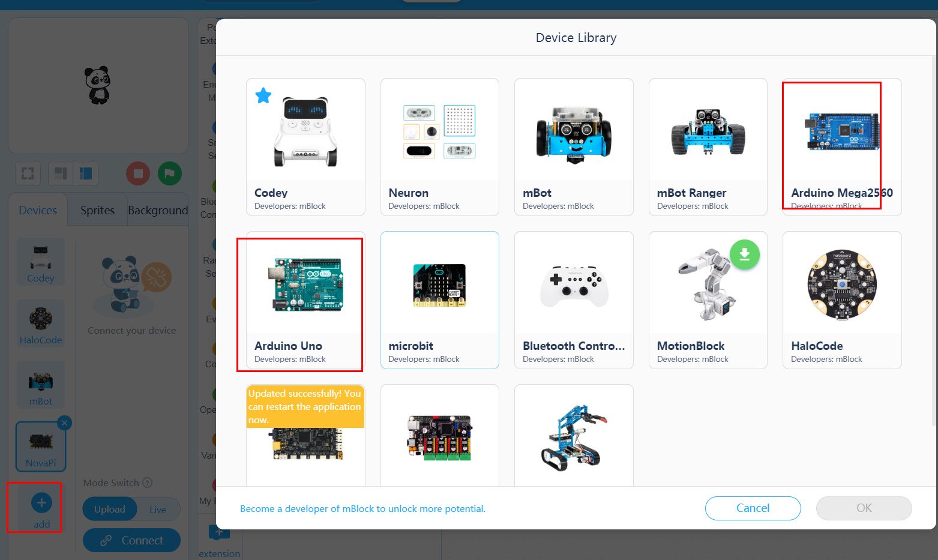
Task: Click the red stop button
Action: (x=138, y=173)
